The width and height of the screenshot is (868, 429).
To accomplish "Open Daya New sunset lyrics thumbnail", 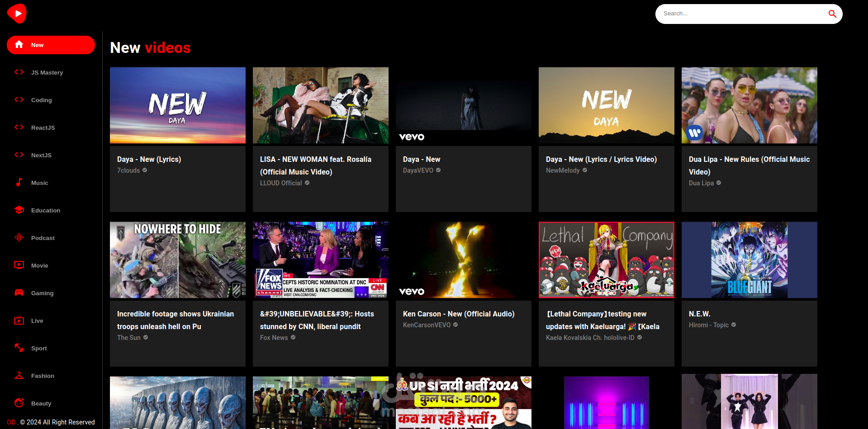I will [178, 105].
